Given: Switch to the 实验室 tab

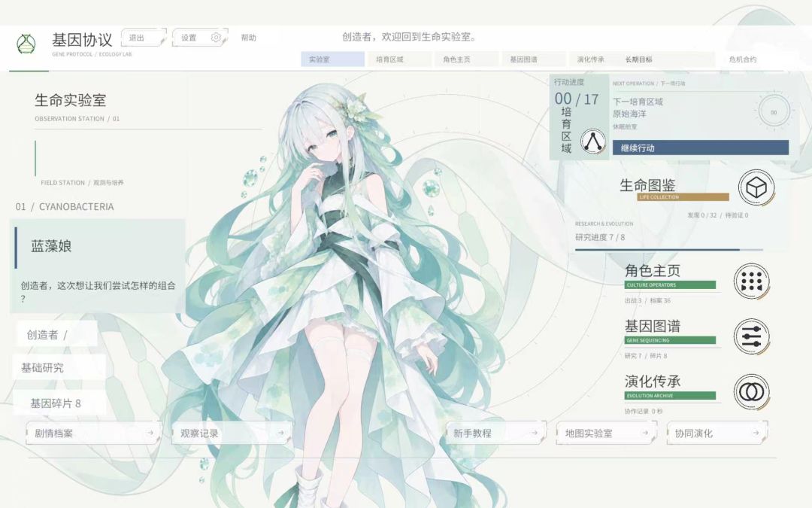Looking at the screenshot, I should click(332, 59).
